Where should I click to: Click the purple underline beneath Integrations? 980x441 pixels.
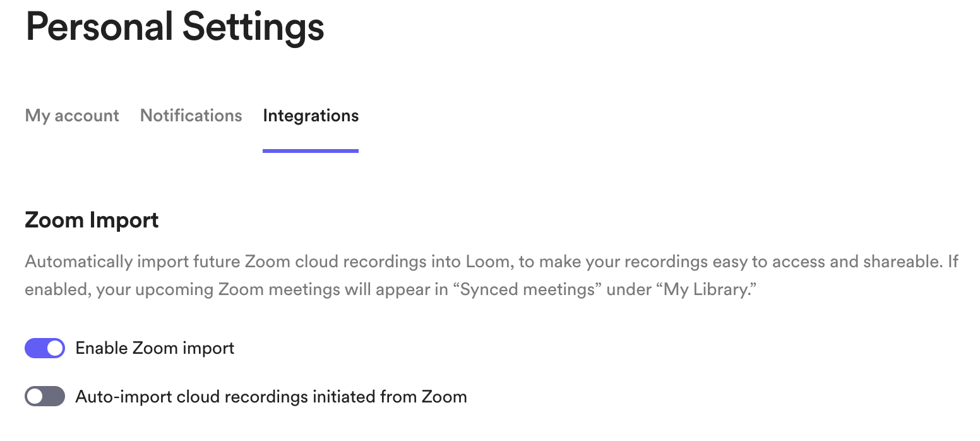click(311, 151)
